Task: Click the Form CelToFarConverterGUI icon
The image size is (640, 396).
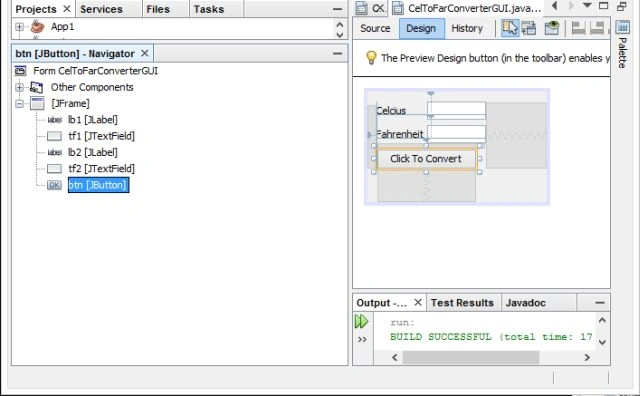Action: [x=20, y=71]
